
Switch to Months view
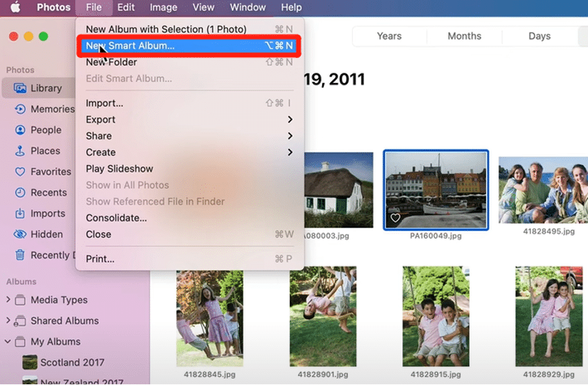pyautogui.click(x=464, y=36)
